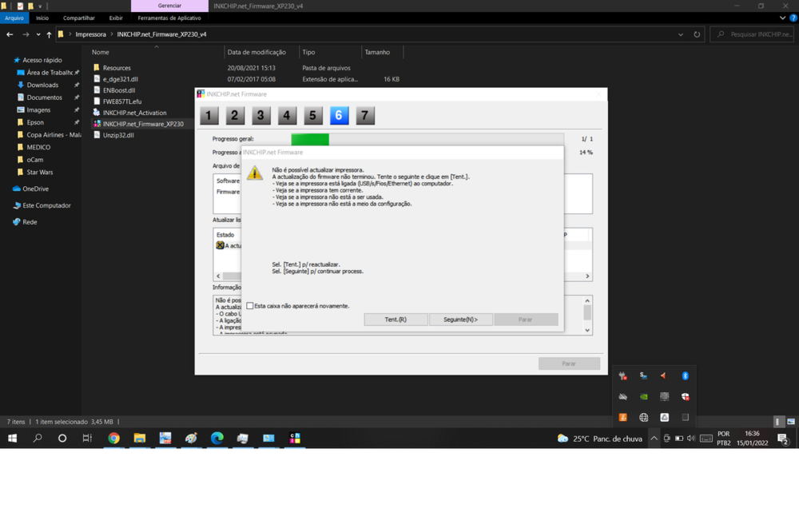Click the Windows Security shield tray icon

(685, 396)
